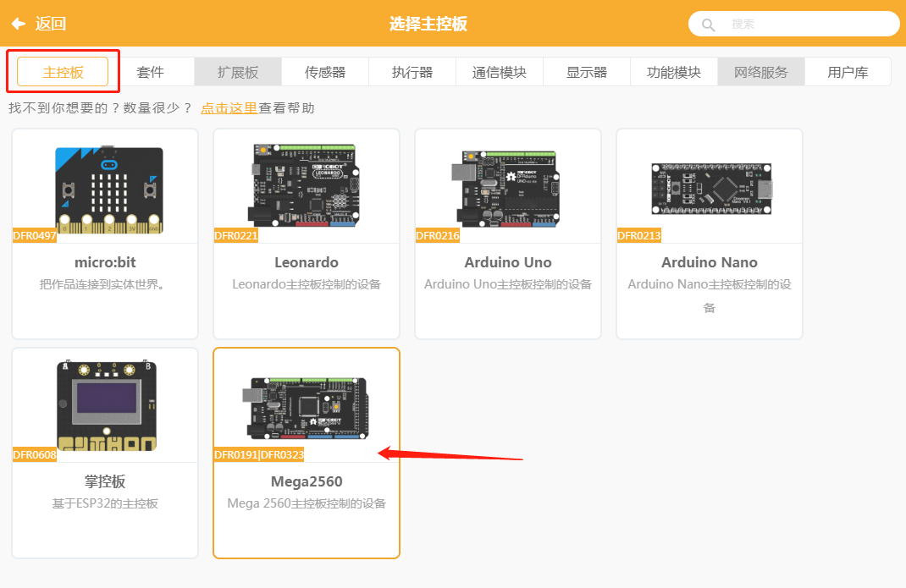Select the Leonardo board image

click(x=304, y=184)
